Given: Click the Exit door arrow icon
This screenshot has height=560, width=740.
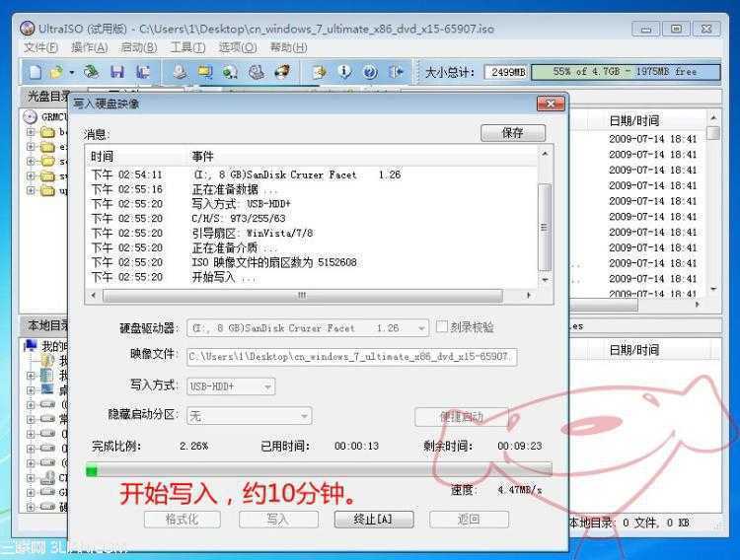Looking at the screenshot, I should 397,72.
